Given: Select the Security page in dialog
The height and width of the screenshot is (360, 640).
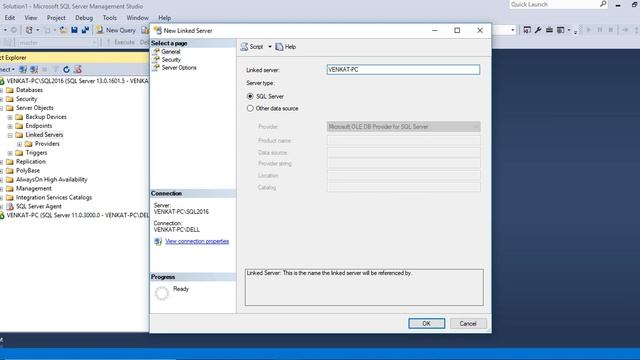Looking at the screenshot, I should (171, 60).
